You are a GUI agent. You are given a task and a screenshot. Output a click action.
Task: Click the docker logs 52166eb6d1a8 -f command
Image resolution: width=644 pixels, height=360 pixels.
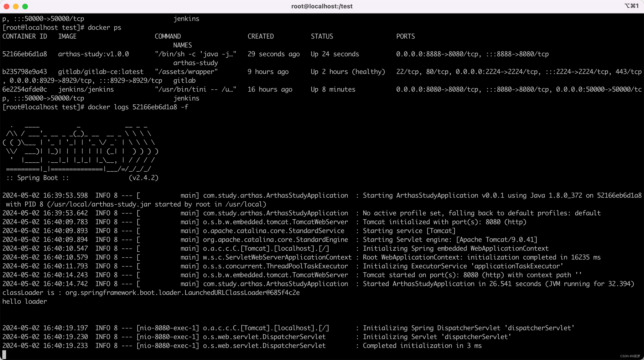(138, 107)
